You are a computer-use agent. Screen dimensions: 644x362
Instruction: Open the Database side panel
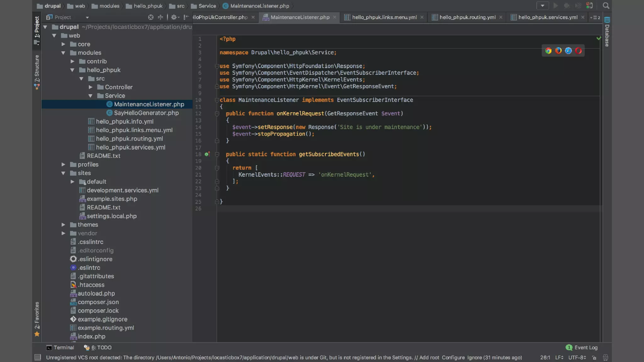tap(607, 31)
